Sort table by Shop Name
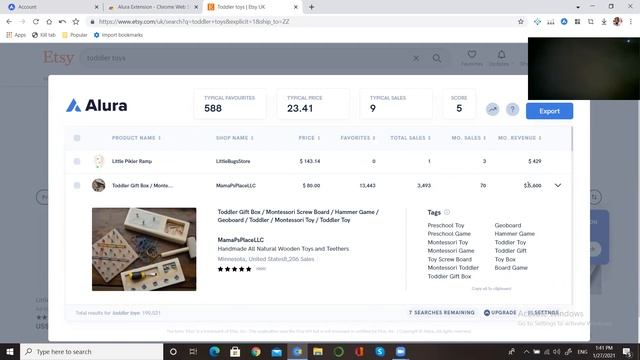 point(235,138)
